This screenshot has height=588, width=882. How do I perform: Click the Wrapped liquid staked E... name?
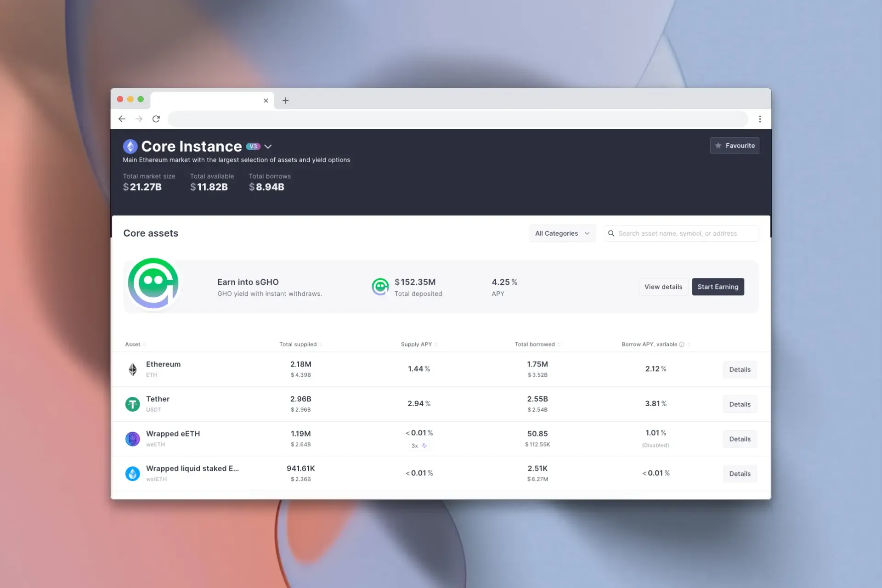192,469
